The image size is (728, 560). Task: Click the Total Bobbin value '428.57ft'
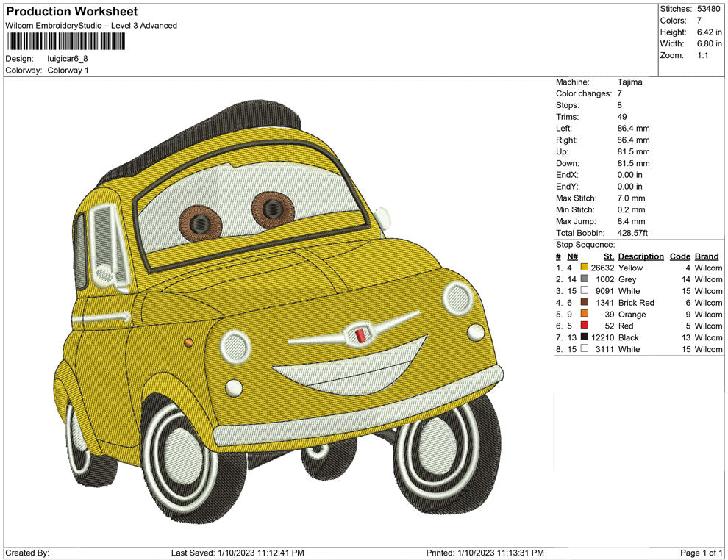(x=632, y=233)
